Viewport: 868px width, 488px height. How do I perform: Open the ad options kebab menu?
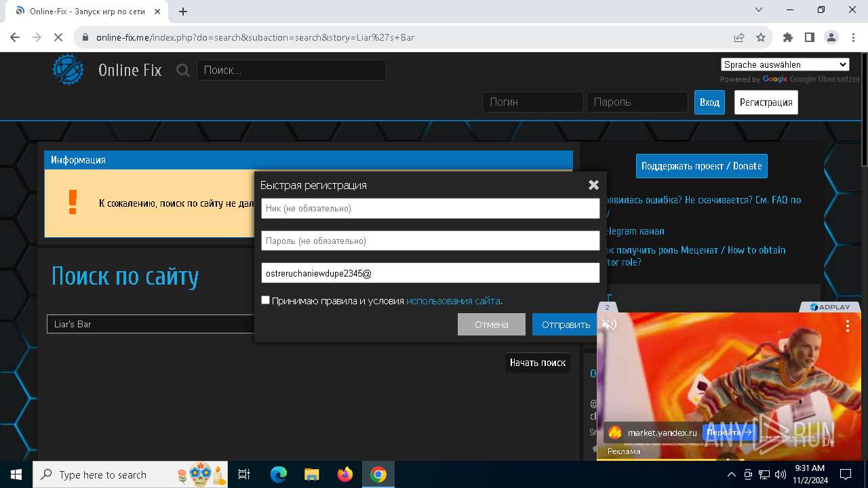click(x=847, y=327)
